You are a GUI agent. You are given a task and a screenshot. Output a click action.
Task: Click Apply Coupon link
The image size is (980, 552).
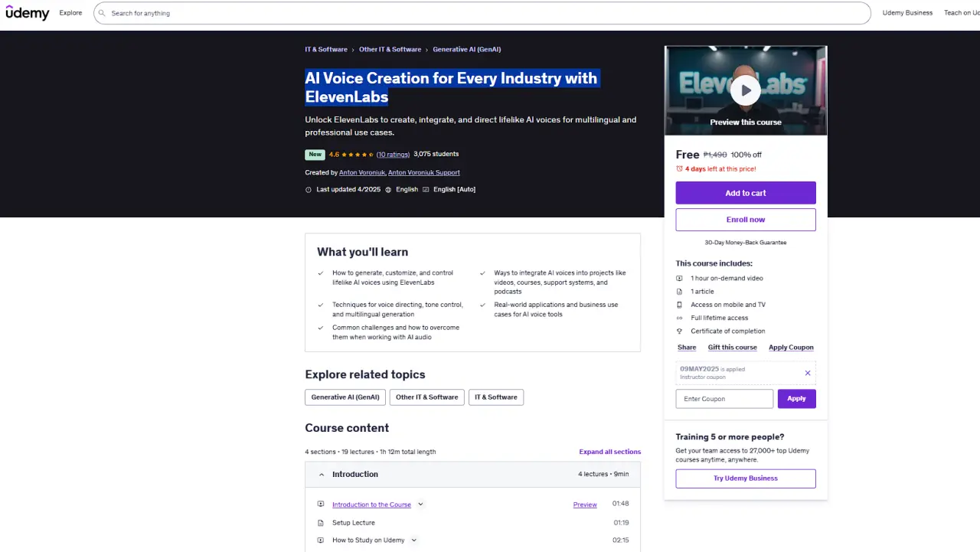point(791,348)
